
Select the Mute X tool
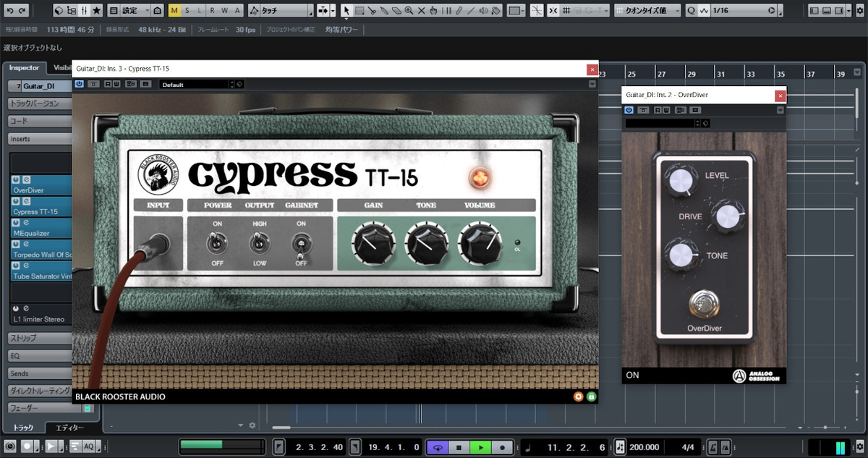[421, 11]
